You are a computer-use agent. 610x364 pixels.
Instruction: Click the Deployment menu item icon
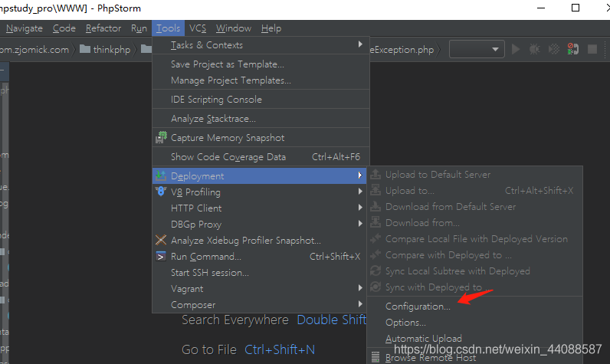pyautogui.click(x=161, y=175)
